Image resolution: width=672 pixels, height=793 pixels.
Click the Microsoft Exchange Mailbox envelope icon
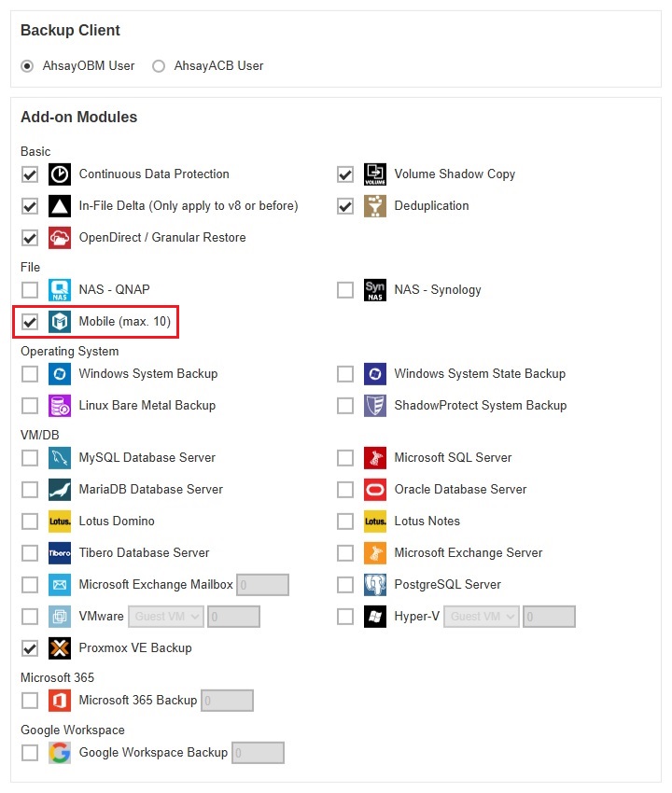(60, 585)
